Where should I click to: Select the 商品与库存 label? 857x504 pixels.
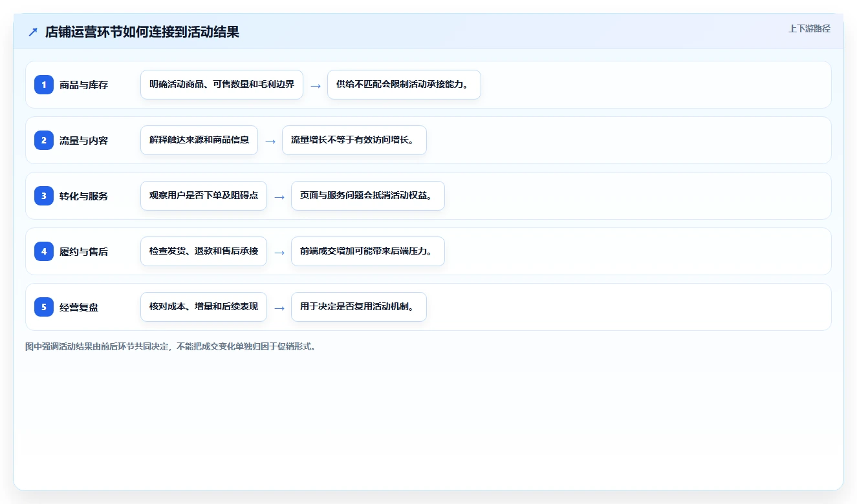tap(83, 85)
